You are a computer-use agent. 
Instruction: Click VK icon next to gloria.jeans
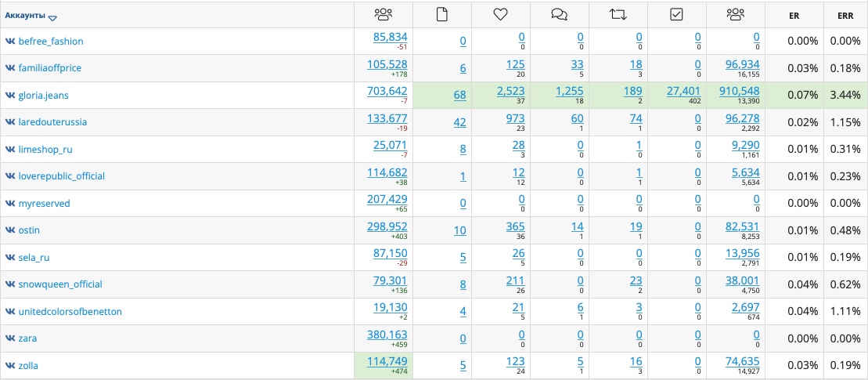(x=10, y=96)
